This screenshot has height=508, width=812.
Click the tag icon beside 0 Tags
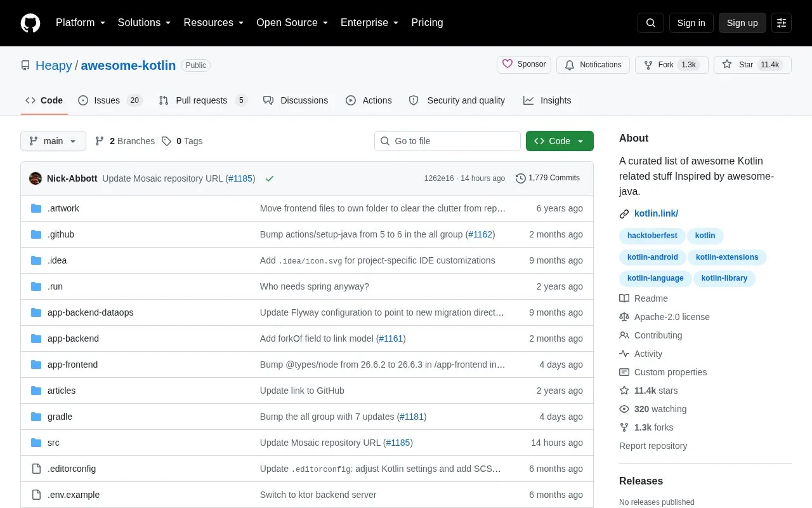[166, 141]
